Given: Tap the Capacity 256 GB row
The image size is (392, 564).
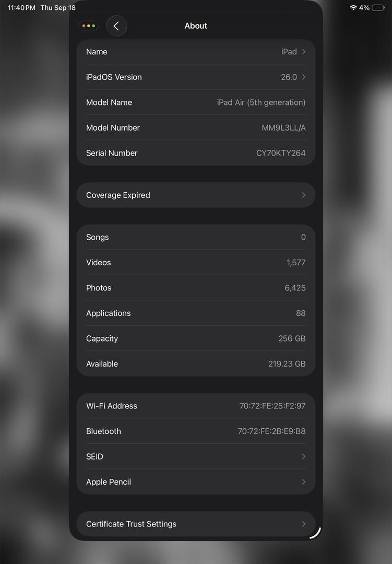Looking at the screenshot, I should click(x=196, y=338).
